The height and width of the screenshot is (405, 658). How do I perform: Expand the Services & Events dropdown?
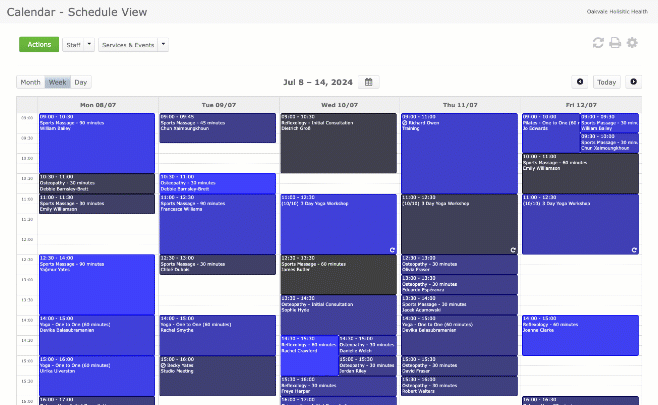pyautogui.click(x=133, y=45)
